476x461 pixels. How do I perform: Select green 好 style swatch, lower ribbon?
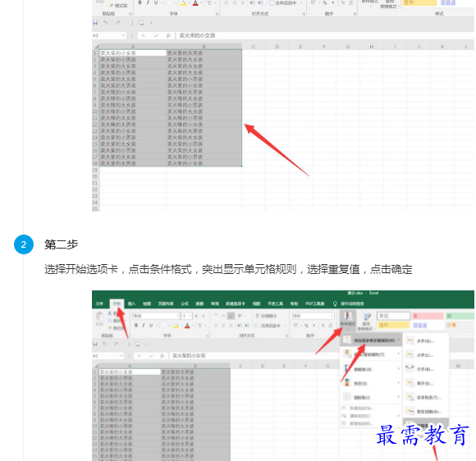coord(460,316)
